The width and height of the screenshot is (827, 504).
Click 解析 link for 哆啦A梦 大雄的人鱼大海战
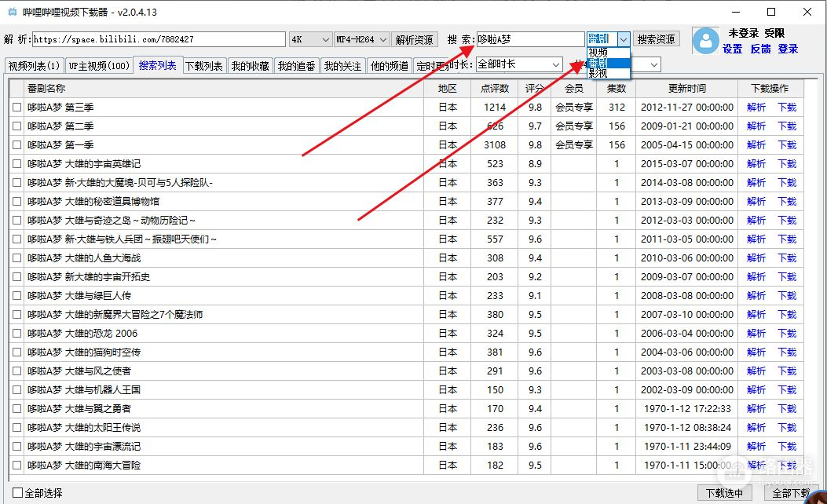click(756, 258)
